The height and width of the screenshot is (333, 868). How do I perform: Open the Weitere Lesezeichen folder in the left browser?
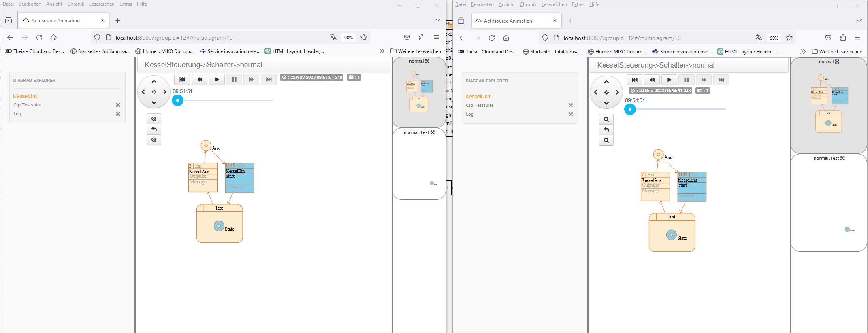pos(416,51)
